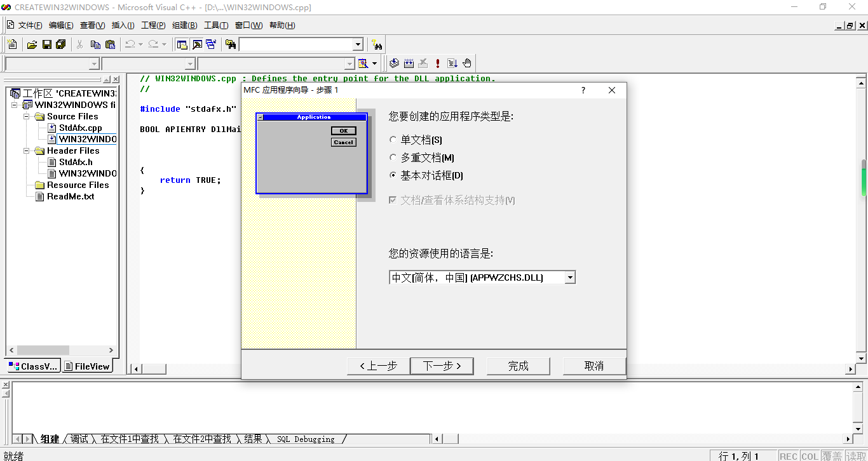This screenshot has width=868, height=461.
Task: Collapse the Source Files folder
Action: [x=27, y=116]
